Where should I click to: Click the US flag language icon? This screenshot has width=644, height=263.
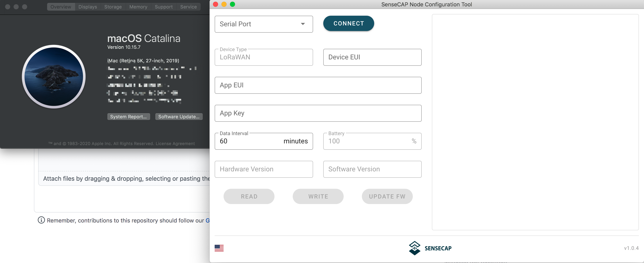[x=219, y=248]
